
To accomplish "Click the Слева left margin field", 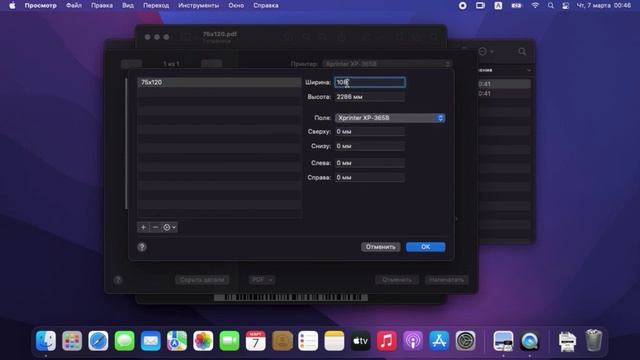I will (x=370, y=163).
